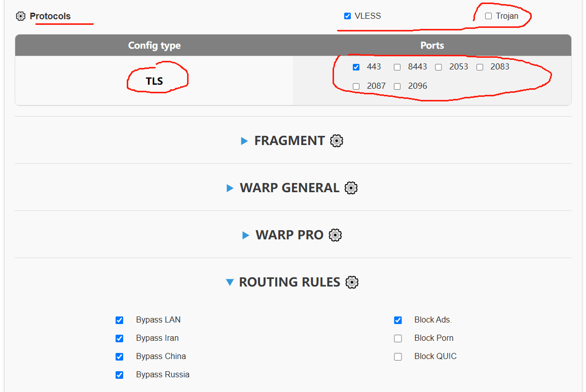Click the gear icon next to WARP GENERAL
The width and height of the screenshot is (586, 392).
(x=351, y=188)
